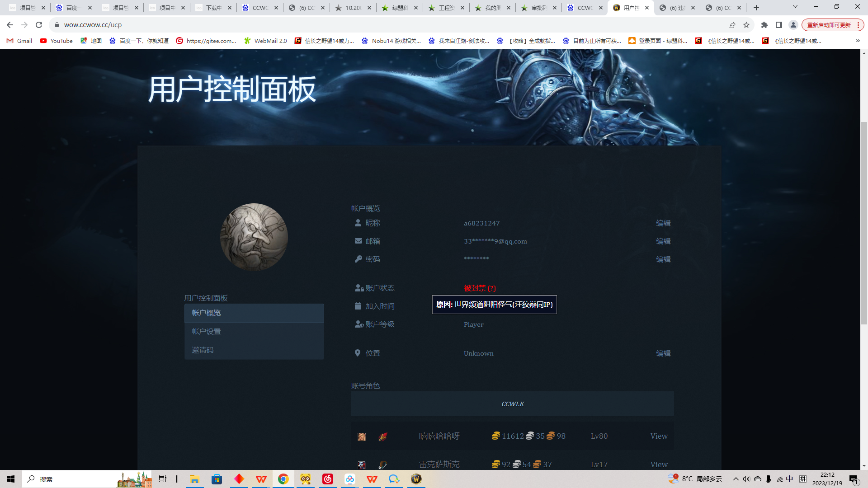Open the browser tab search dropdown
868x488 pixels.
[x=795, y=7]
